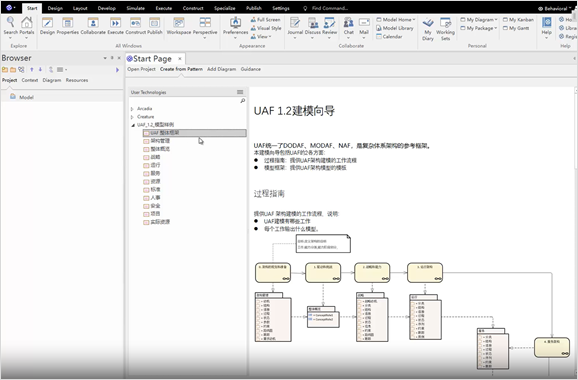
Task: Toggle the My Kanban checkbox
Action: (x=505, y=20)
